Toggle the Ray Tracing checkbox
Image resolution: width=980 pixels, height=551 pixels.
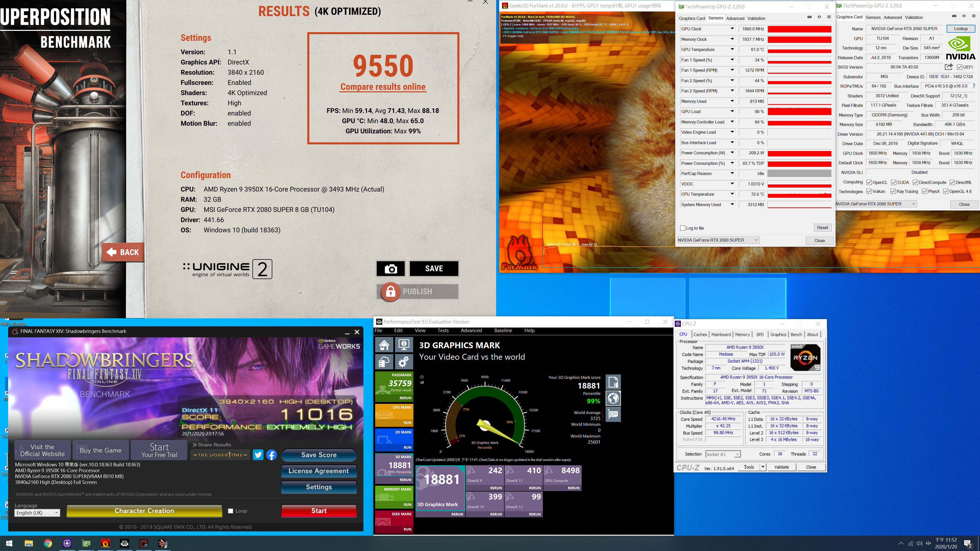(x=893, y=191)
